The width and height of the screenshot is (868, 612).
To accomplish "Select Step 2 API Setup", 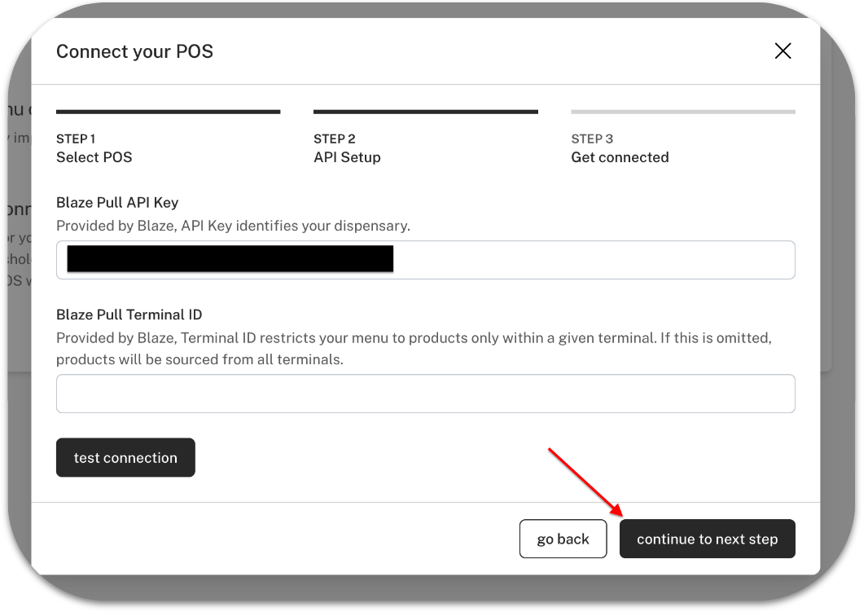I will pyautogui.click(x=347, y=149).
